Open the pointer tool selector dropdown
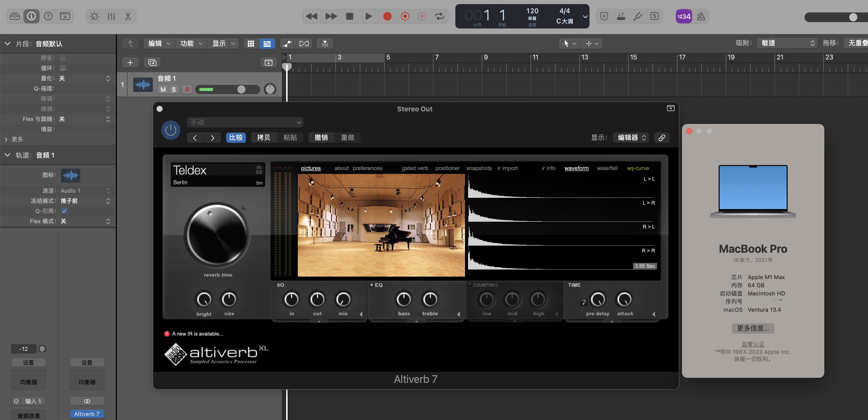Screen dimensions: 868x420 569,43
